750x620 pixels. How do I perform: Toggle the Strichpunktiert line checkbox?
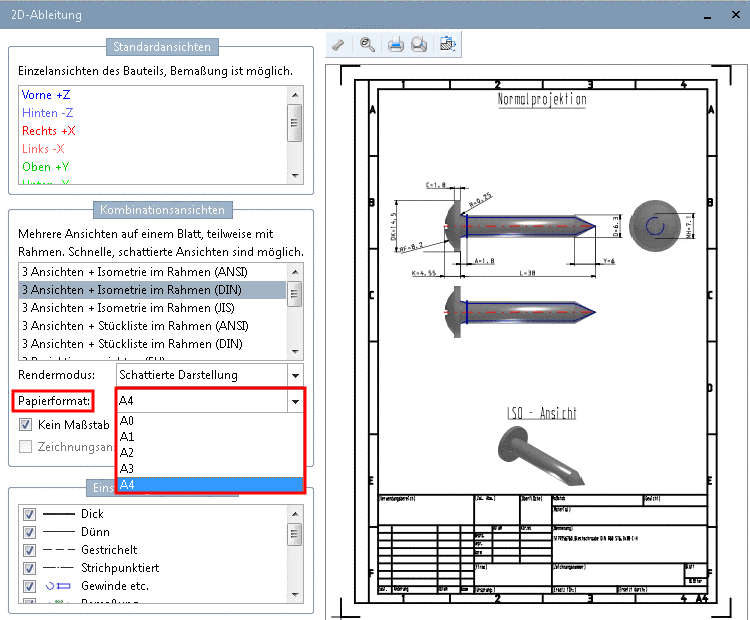click(29, 568)
